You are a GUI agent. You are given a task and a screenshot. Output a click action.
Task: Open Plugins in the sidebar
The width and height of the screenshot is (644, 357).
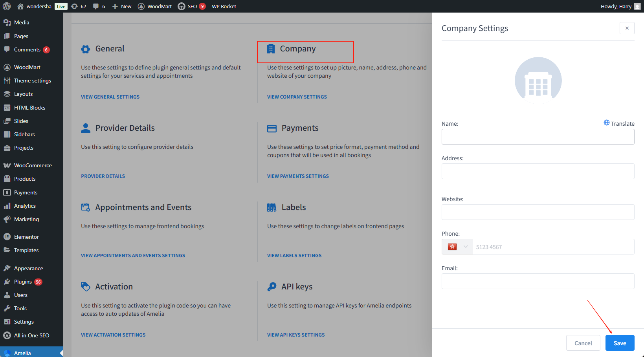(23, 282)
